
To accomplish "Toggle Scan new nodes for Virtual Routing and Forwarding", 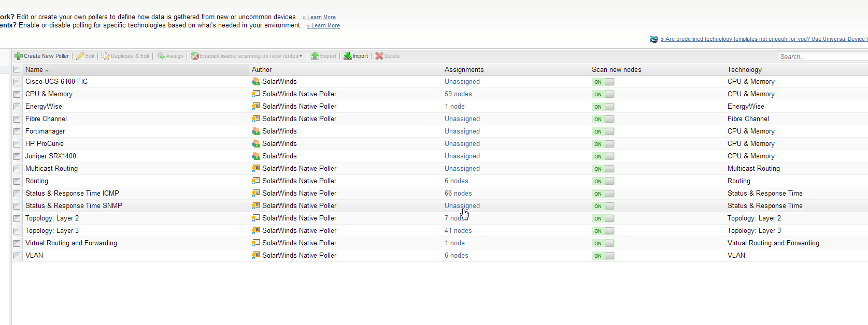I will [603, 243].
